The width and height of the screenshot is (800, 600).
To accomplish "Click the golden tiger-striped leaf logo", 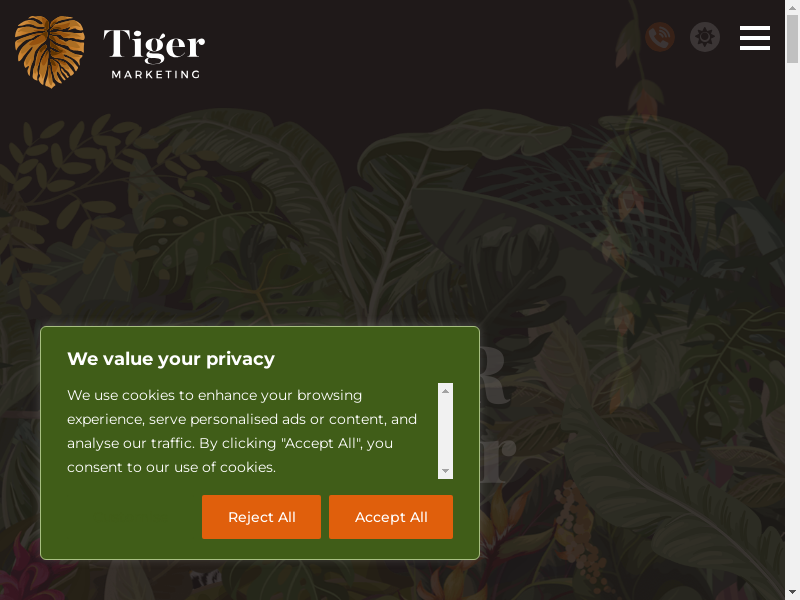I will (x=49, y=52).
